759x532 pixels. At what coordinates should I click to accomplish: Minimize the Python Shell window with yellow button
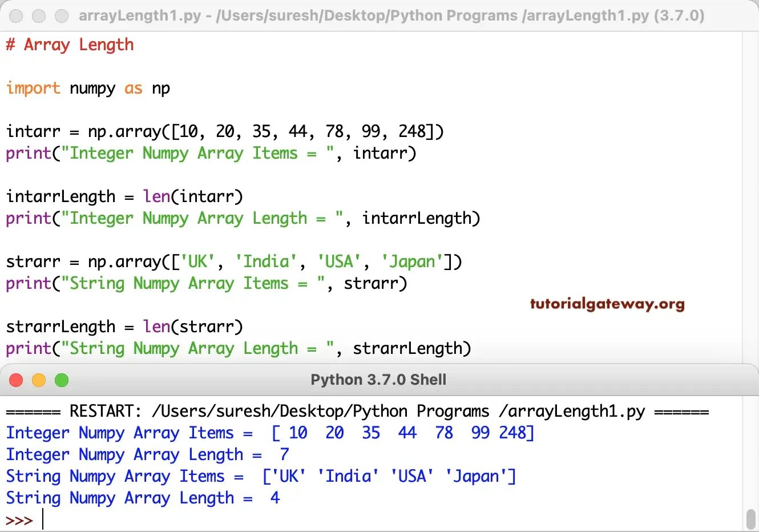pos(39,380)
